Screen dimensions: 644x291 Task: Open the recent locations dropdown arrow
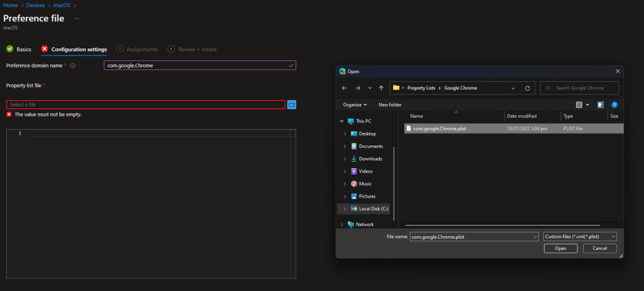(370, 88)
